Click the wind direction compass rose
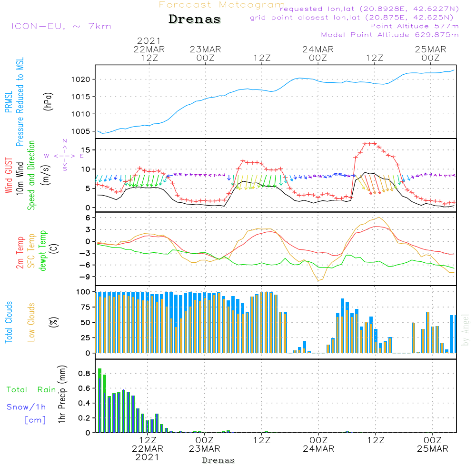The height and width of the screenshot is (476, 476). pos(64,155)
